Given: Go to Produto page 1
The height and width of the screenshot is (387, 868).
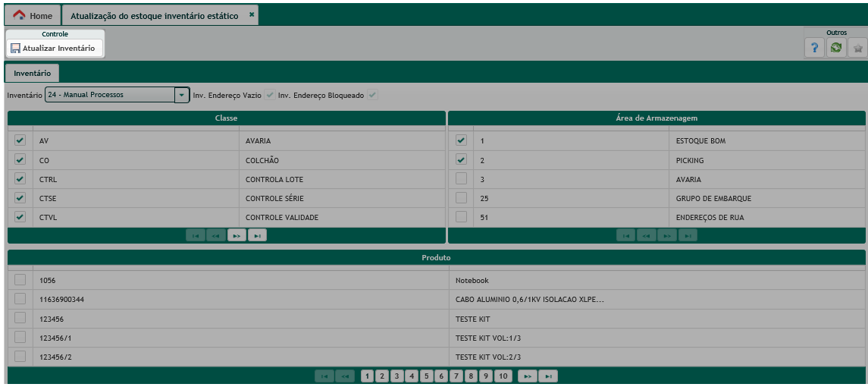Looking at the screenshot, I should (x=367, y=376).
